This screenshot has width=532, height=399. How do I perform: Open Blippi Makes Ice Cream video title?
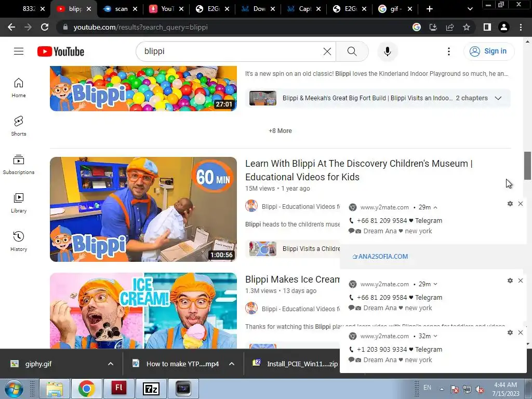[x=292, y=279]
